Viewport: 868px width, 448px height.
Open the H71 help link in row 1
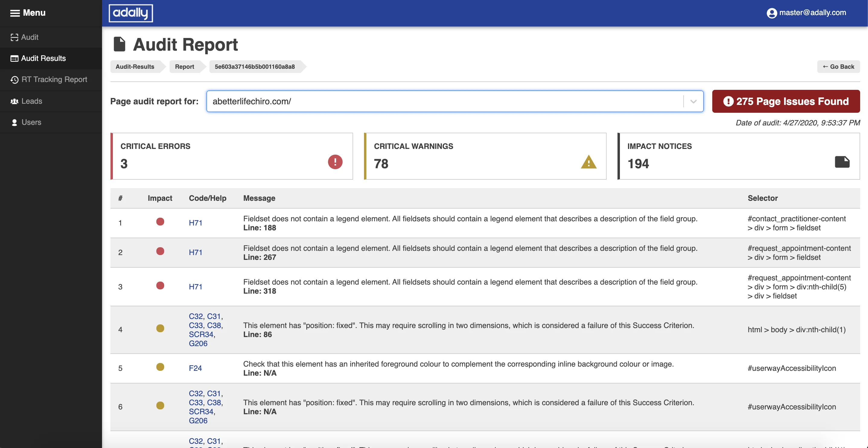coord(196,223)
